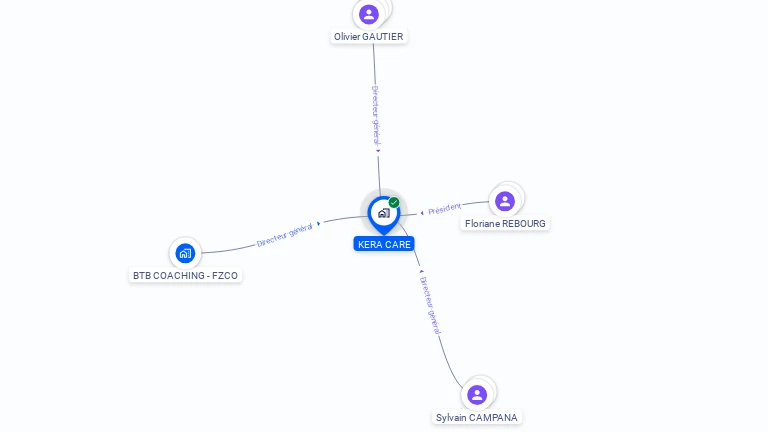
Task: Click the KERA CARE central pin icon
Action: tap(384, 215)
